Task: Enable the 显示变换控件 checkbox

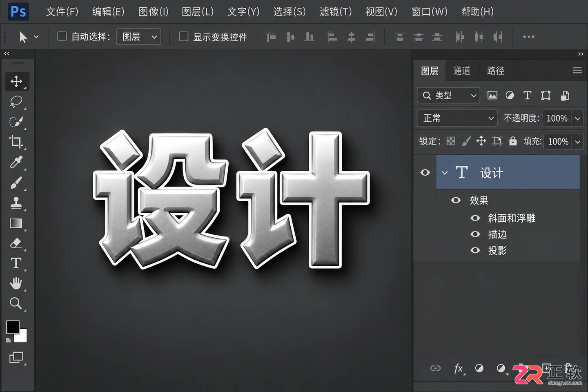Action: click(184, 36)
